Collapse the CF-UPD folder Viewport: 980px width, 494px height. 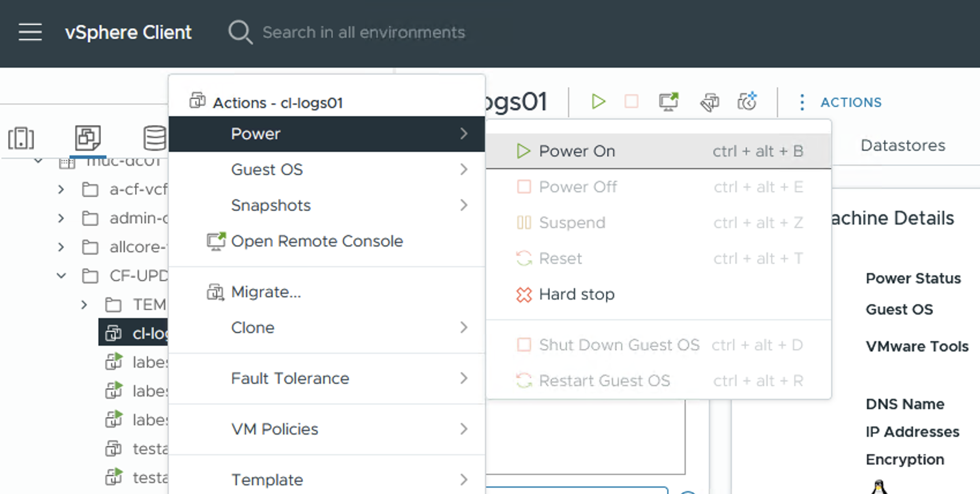(61, 276)
